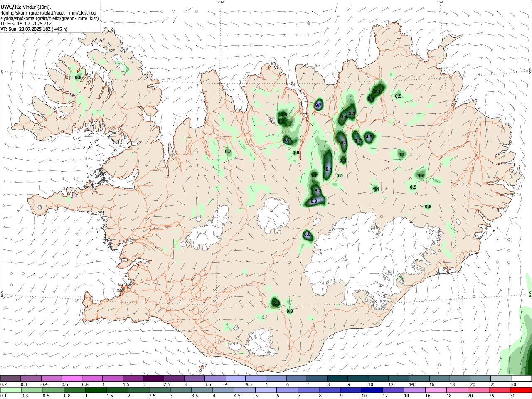
Task: Click the 'rigning/skúrir' legend description line
Action: click(x=49, y=13)
